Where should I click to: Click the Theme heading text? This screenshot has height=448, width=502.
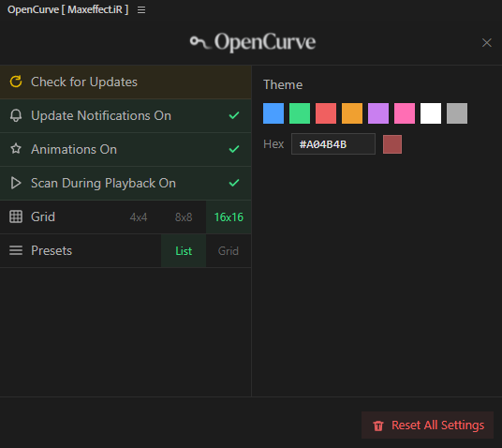point(283,85)
